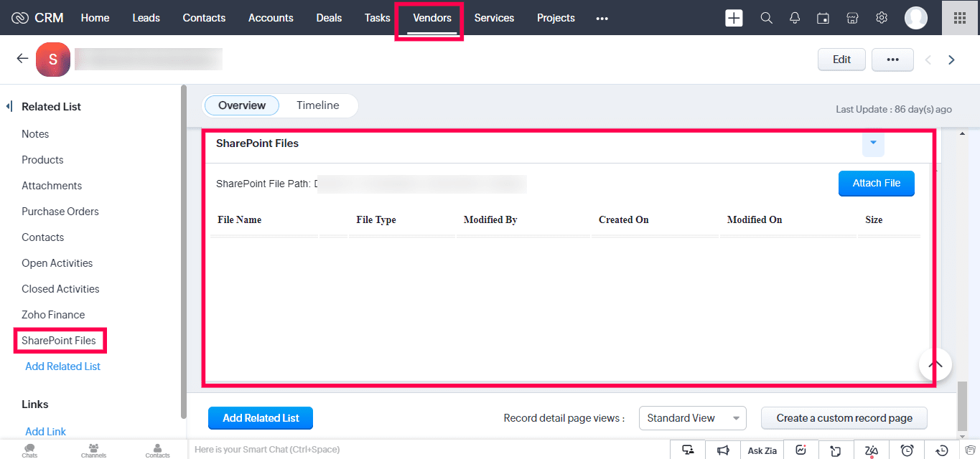Sort by the File Name column header
The width and height of the screenshot is (980, 459).
tap(240, 220)
